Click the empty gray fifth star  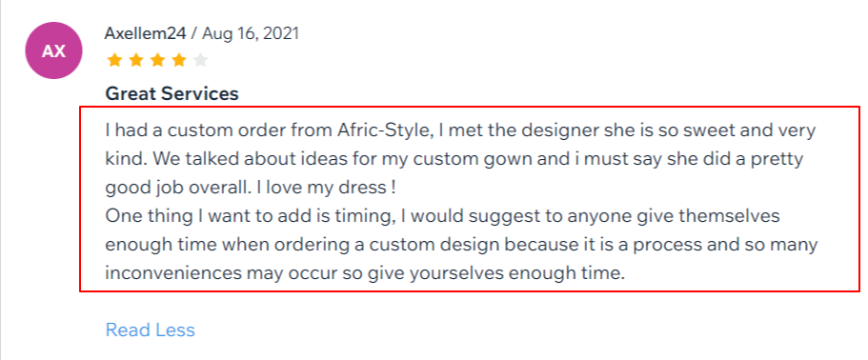pos(200,60)
